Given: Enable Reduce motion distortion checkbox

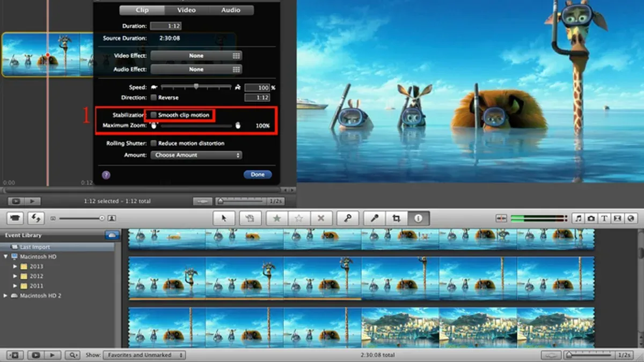Looking at the screenshot, I should (154, 143).
